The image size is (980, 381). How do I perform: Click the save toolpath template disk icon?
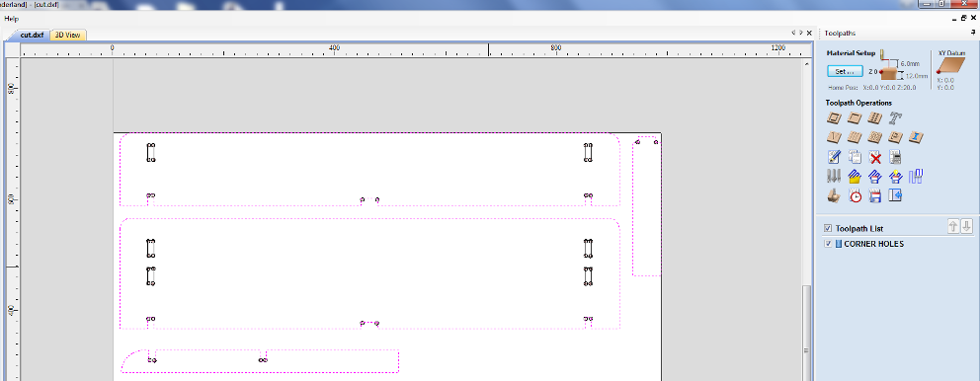[875, 177]
